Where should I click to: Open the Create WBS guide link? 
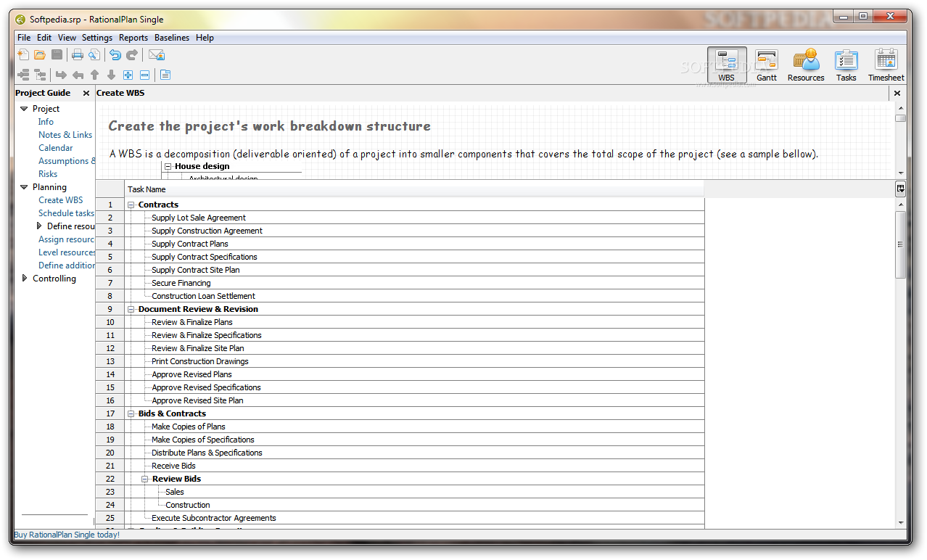coord(61,200)
